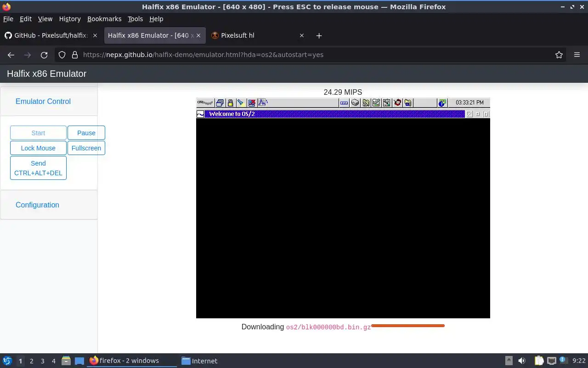The height and width of the screenshot is (368, 588).
Task: Switch to the GitHub Pixelsuft/halfix tab
Action: [51, 35]
